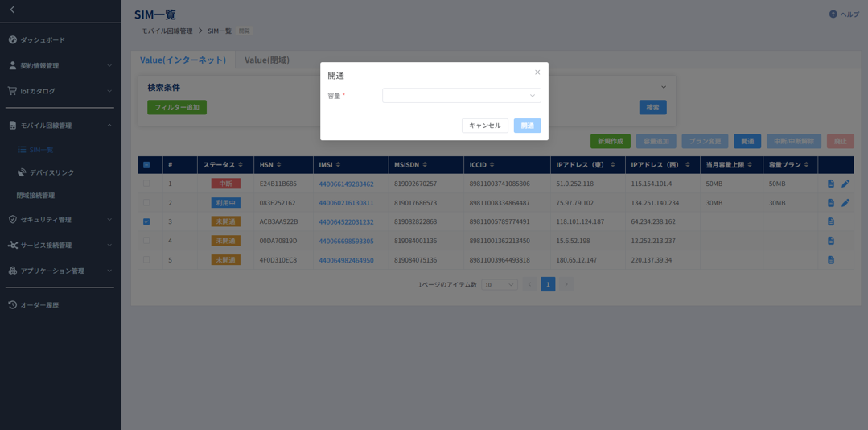Sort by the ステータス column sort icon
The image size is (868, 430).
tap(241, 165)
